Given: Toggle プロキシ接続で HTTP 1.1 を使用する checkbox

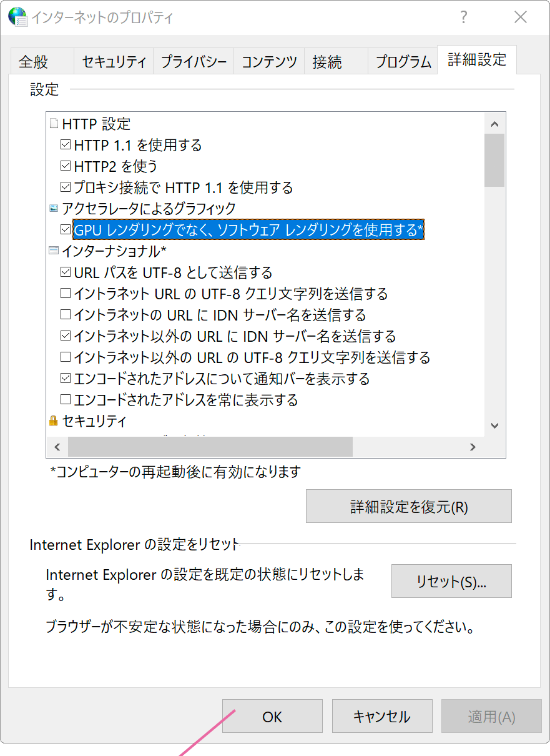Looking at the screenshot, I should [x=66, y=187].
